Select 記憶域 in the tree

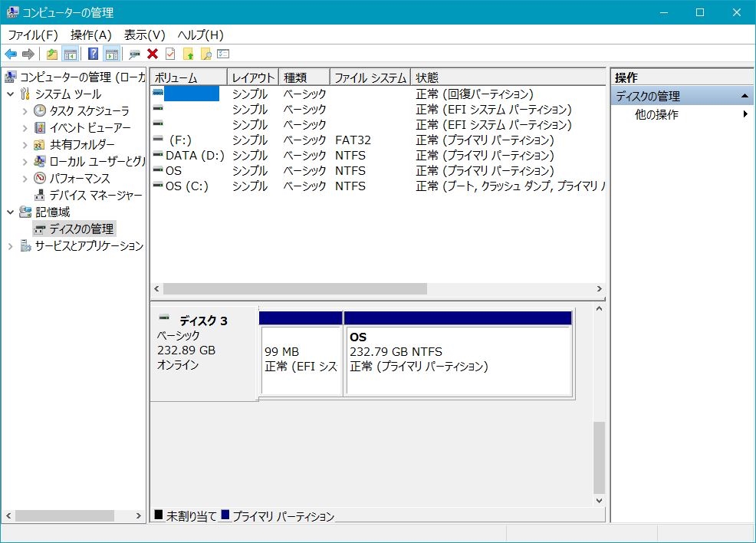(x=53, y=212)
